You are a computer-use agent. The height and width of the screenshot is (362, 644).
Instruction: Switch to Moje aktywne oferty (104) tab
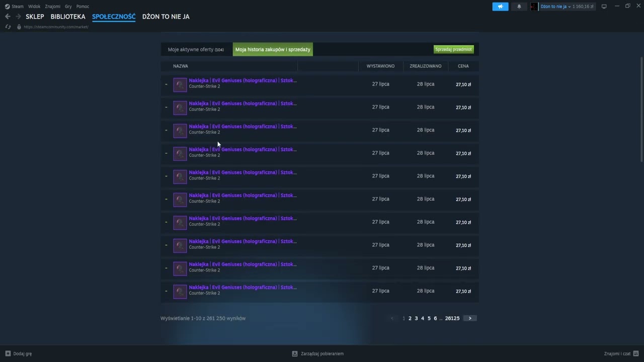tap(196, 49)
